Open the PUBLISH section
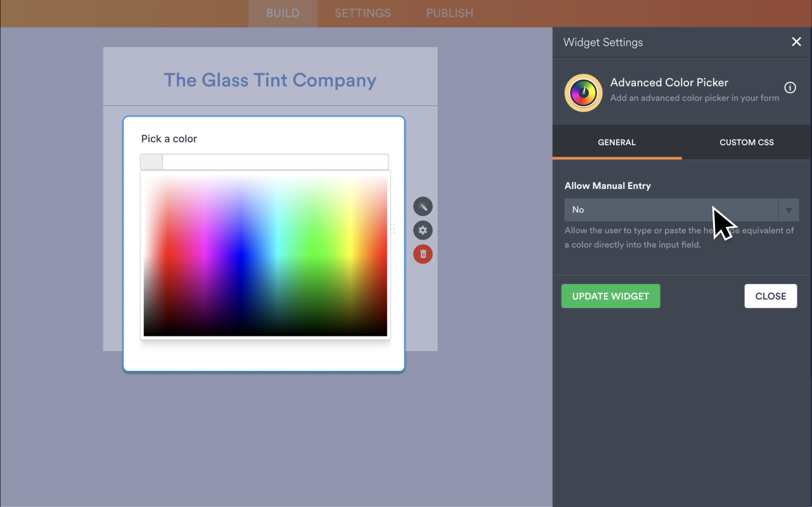This screenshot has width=812, height=507. (x=449, y=13)
